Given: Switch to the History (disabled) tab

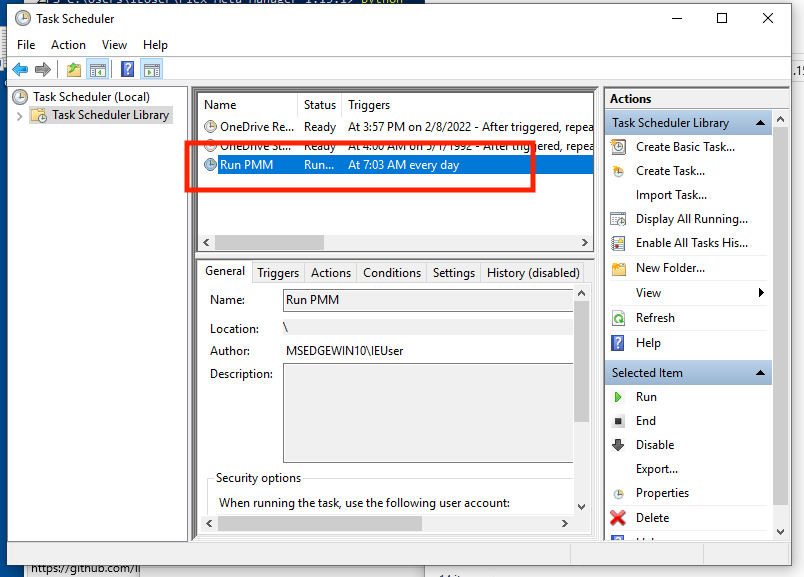Looking at the screenshot, I should (x=533, y=273).
